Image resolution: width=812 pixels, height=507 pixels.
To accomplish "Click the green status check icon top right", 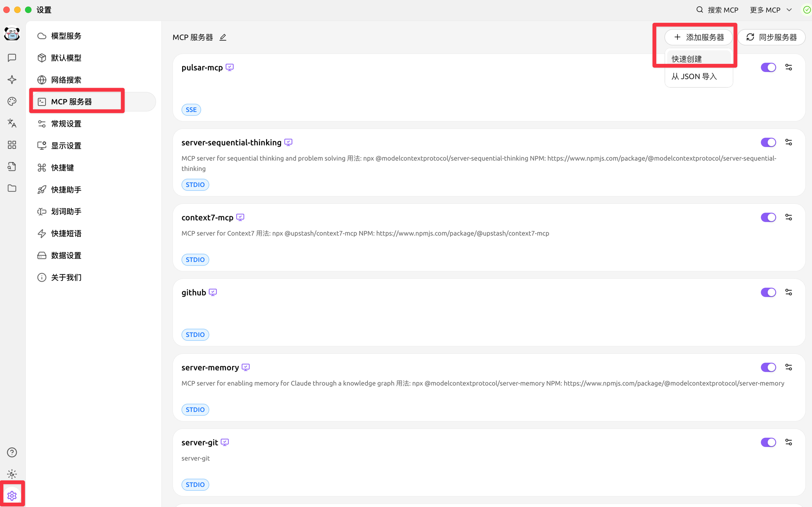I will point(807,10).
